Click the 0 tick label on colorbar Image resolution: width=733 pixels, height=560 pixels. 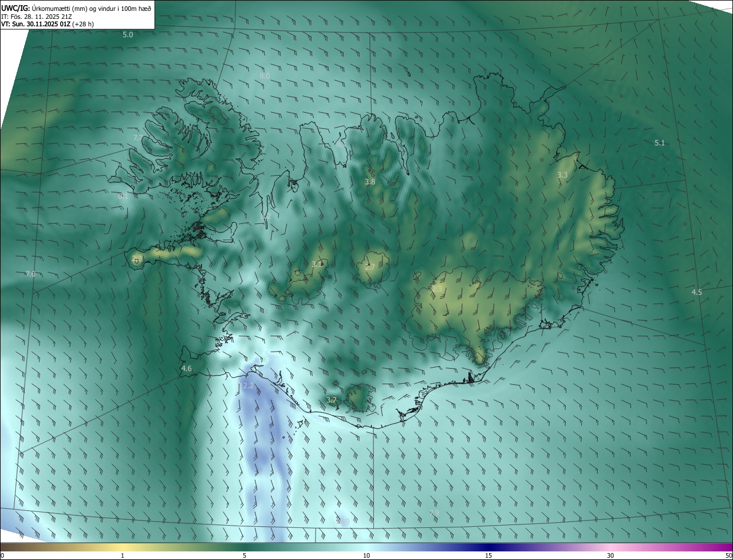tap(2, 555)
